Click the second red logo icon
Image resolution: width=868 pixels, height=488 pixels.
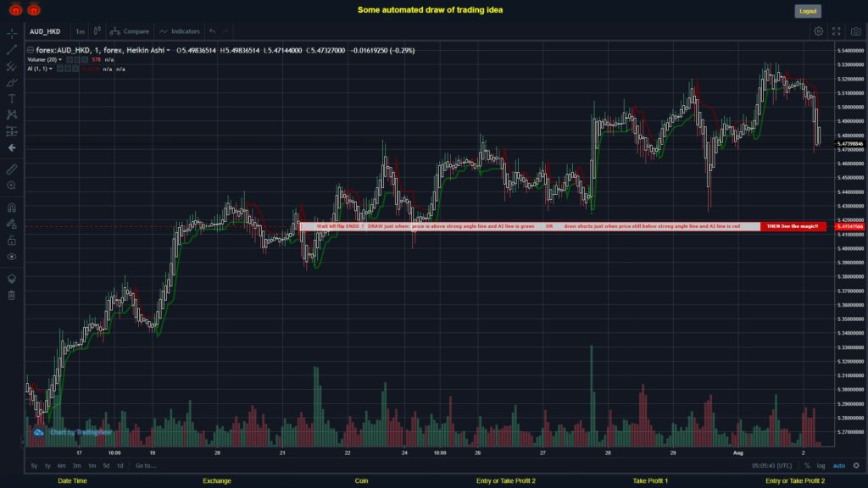(x=34, y=9)
